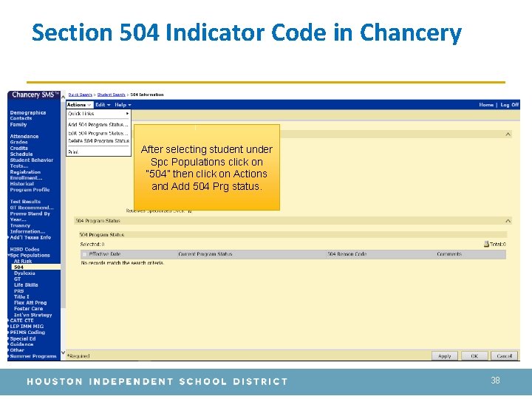Collapse the 504 Program Status section

(x=508, y=221)
